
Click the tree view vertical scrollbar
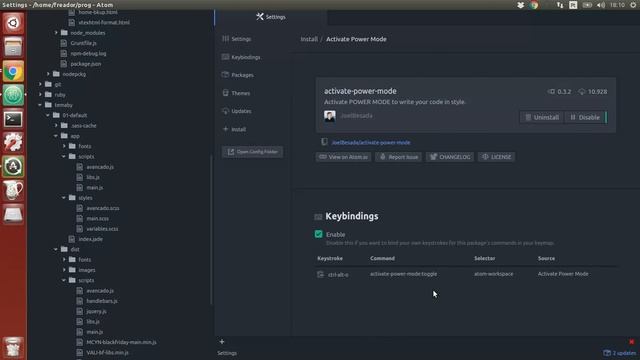tap(211, 229)
